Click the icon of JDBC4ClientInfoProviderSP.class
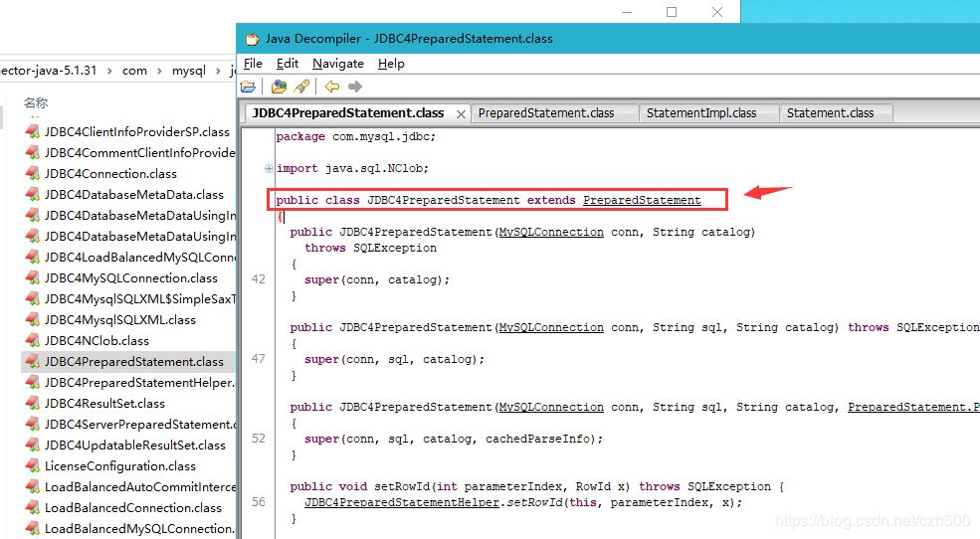Viewport: 980px width, 539px height. 33,132
